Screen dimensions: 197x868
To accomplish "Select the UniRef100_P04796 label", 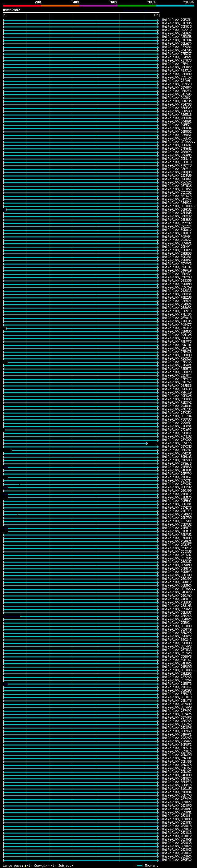I will (x=176, y=50).
